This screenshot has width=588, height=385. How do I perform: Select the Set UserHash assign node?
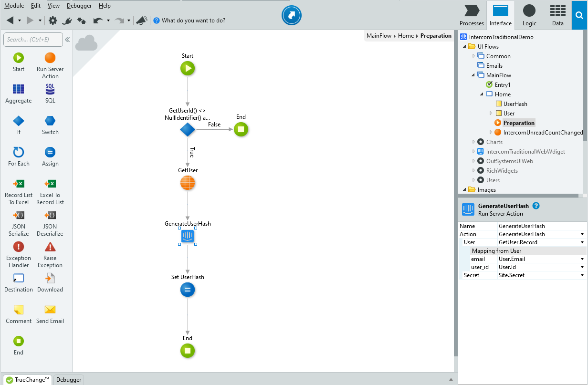tap(188, 290)
